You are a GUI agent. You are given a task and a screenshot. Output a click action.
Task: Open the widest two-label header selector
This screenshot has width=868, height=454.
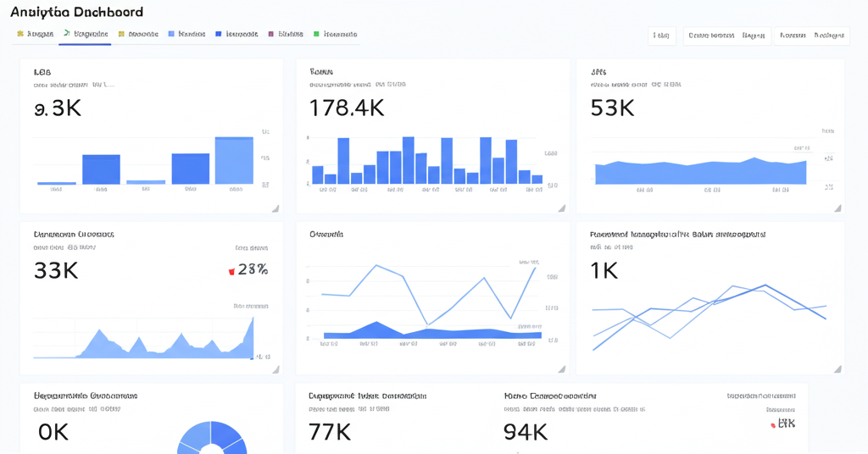pos(726,36)
